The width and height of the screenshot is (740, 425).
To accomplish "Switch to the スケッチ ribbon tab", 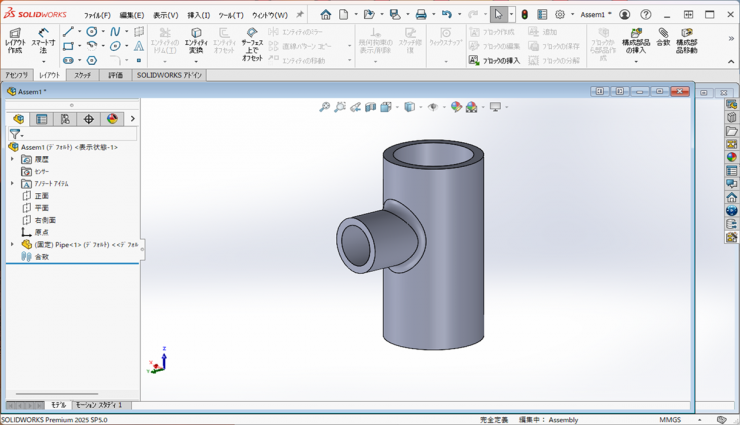I will pos(82,75).
